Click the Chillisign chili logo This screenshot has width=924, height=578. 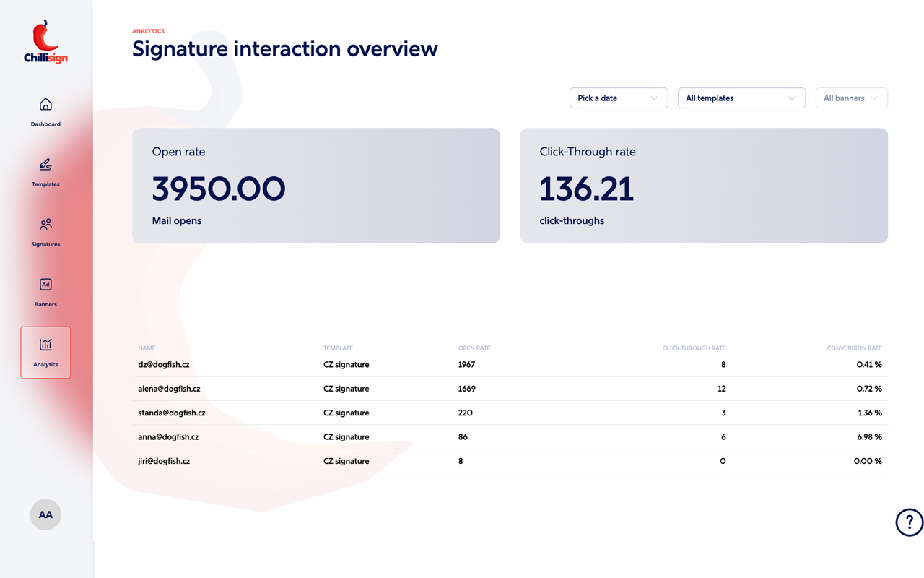tap(45, 42)
